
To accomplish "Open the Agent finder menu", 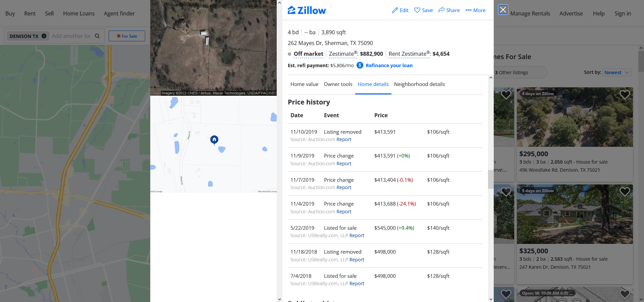I will [119, 13].
